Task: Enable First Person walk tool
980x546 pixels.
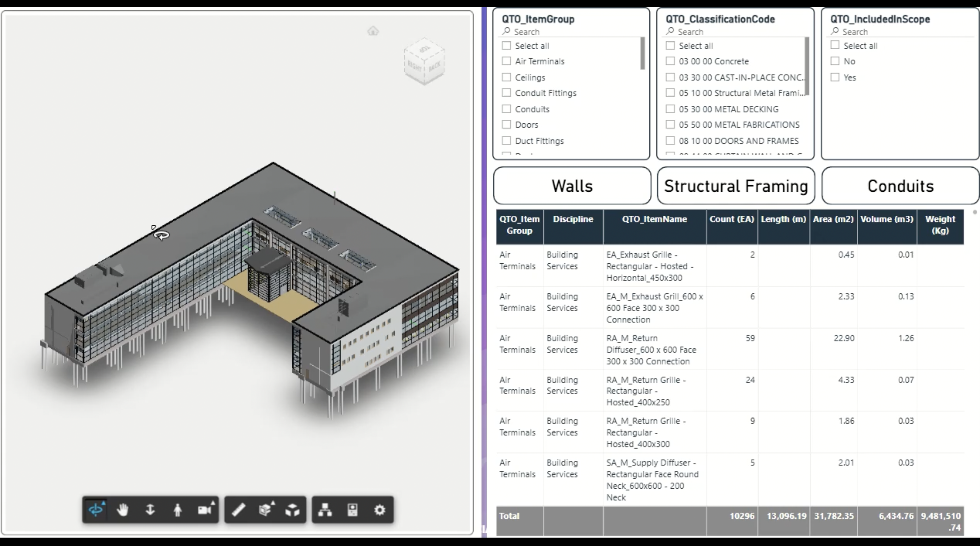Action: point(178,509)
